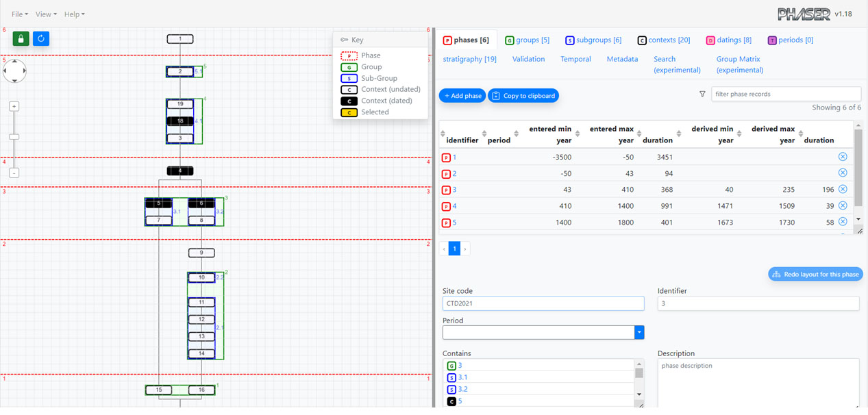Click the zoom slider handle

point(14,137)
